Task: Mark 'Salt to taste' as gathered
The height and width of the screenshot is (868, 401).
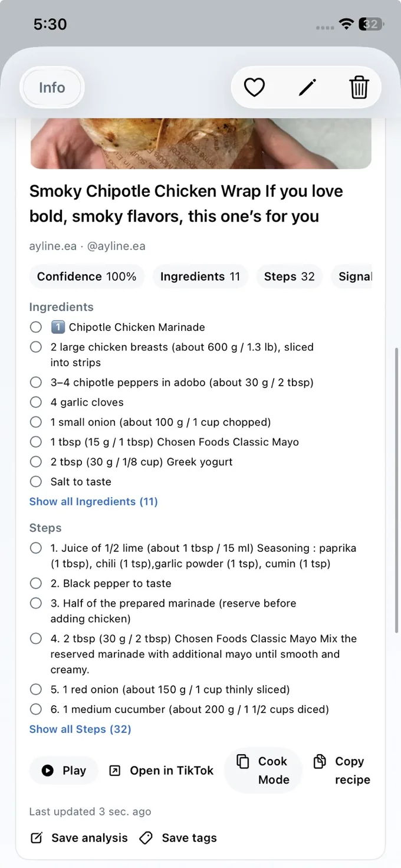Action: click(x=35, y=481)
